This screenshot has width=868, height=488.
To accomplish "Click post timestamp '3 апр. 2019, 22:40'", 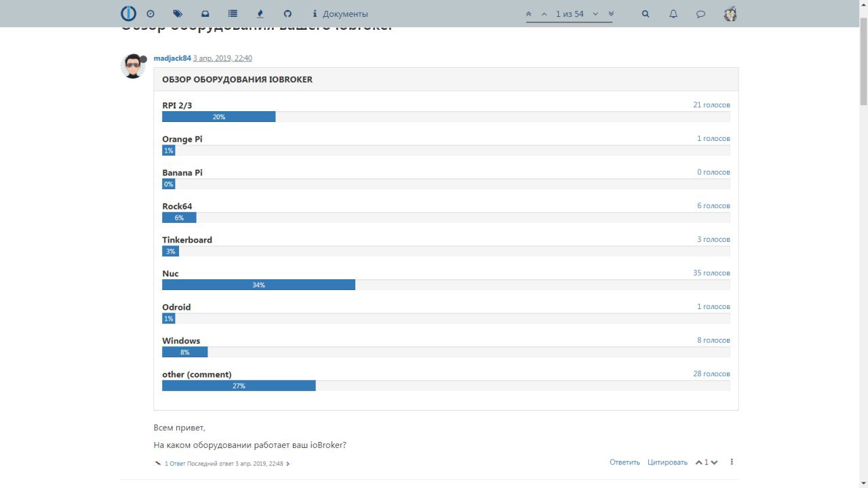I will [x=222, y=58].
